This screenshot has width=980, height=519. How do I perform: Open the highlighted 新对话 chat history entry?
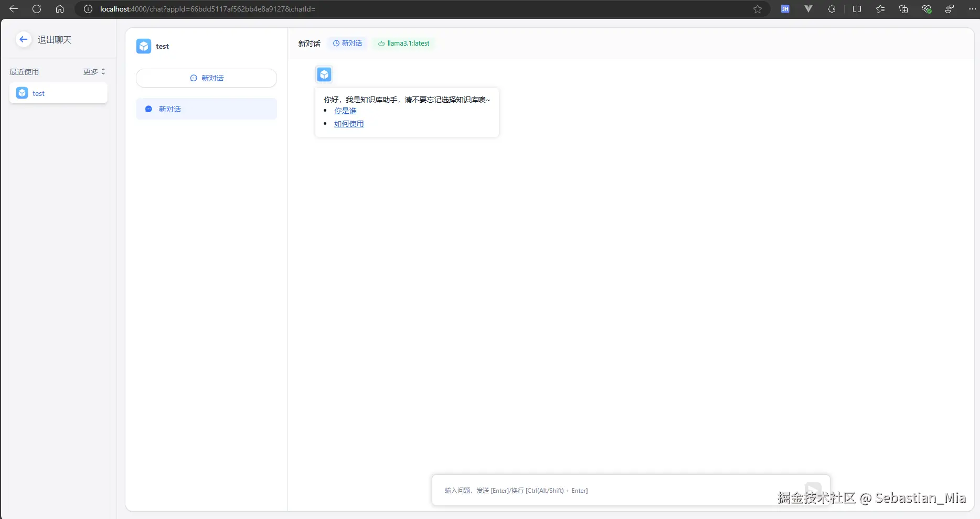click(x=206, y=109)
